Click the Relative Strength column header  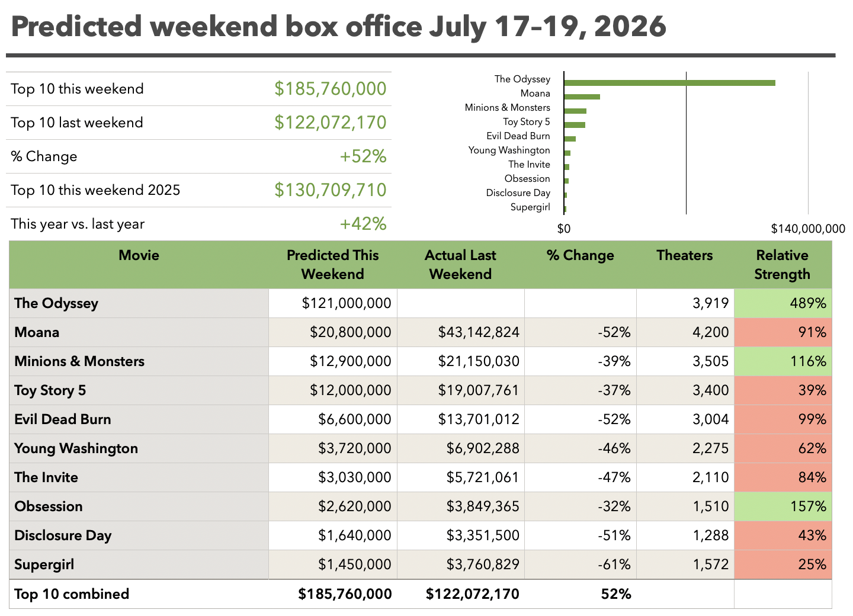[x=783, y=265]
